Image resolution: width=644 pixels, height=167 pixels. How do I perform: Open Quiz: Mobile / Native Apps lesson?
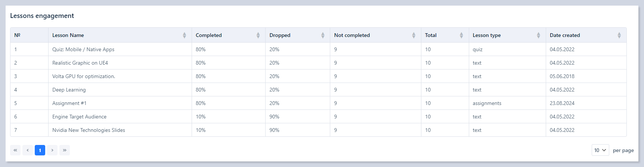(x=83, y=49)
